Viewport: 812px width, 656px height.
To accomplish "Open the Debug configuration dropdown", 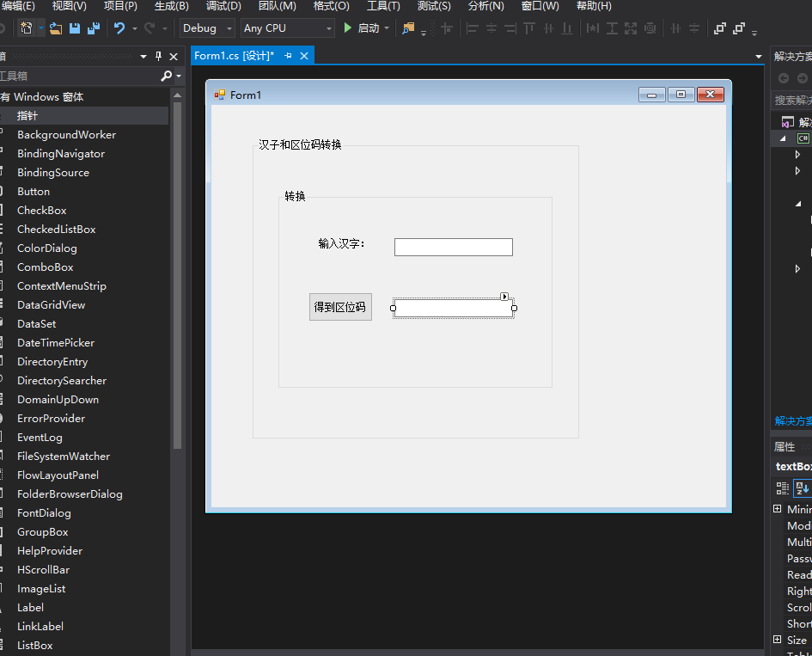I will [207, 28].
